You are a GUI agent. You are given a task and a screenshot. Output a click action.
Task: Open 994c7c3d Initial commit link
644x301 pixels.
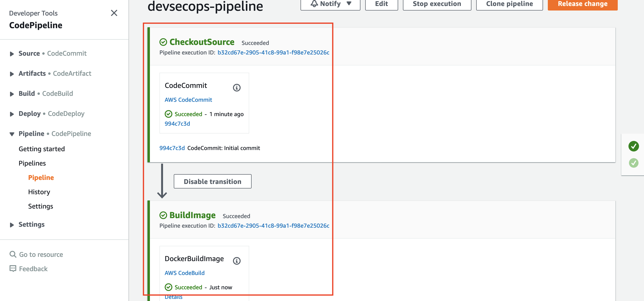pyautogui.click(x=172, y=148)
